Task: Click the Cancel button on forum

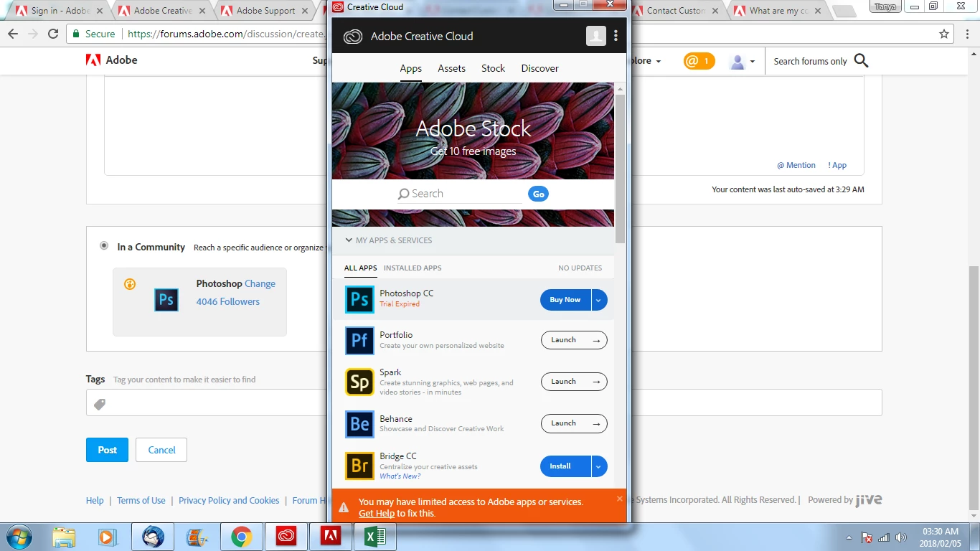Action: coord(161,450)
